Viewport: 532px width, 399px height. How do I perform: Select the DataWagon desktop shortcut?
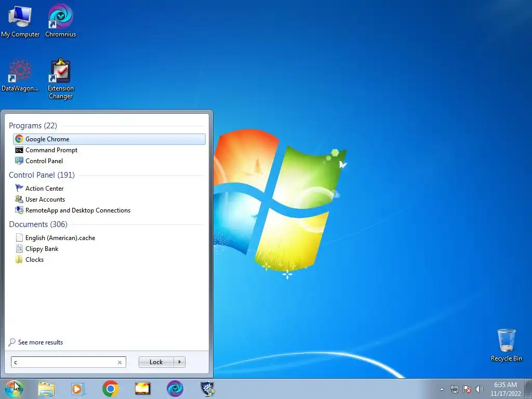20,75
